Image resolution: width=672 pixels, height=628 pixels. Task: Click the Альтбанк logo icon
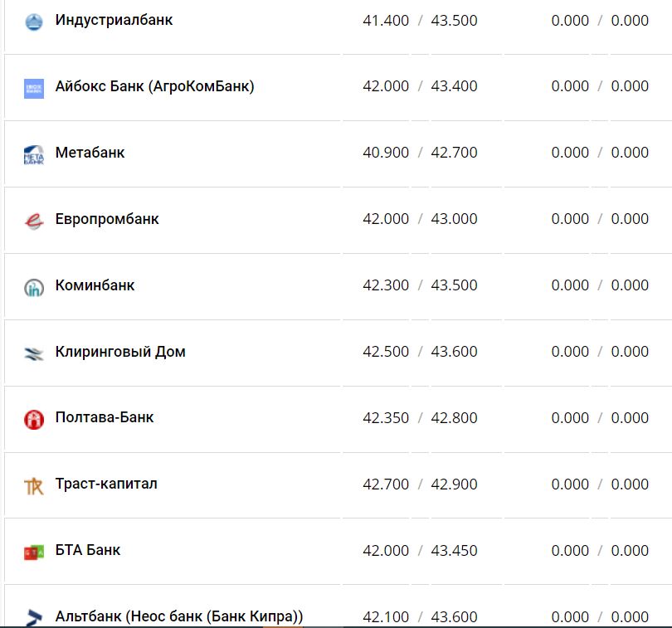(x=33, y=618)
